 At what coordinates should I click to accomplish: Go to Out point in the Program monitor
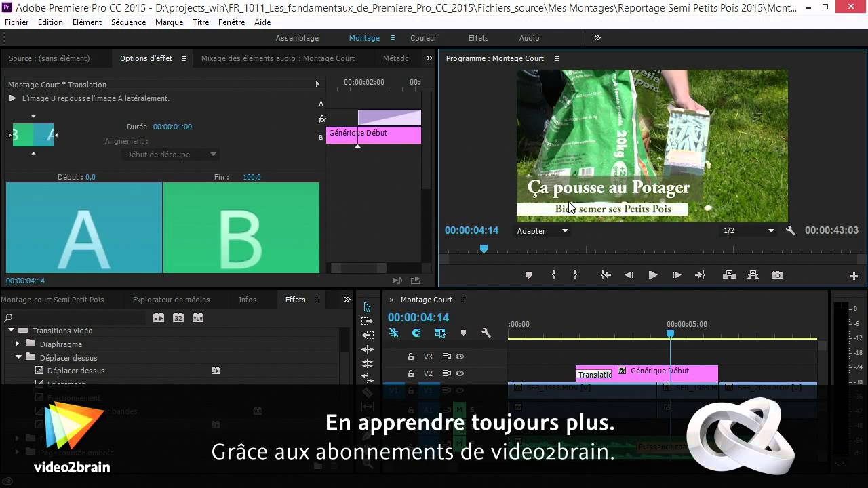[700, 275]
